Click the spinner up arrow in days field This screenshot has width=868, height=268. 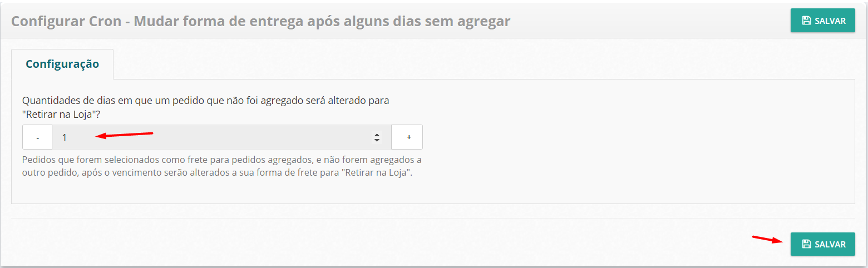tap(377, 134)
